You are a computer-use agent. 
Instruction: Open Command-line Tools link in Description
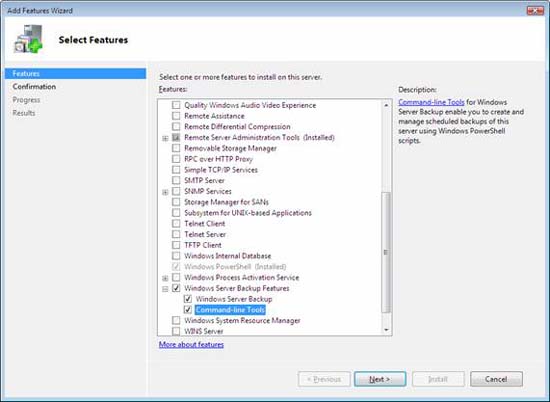(431, 102)
